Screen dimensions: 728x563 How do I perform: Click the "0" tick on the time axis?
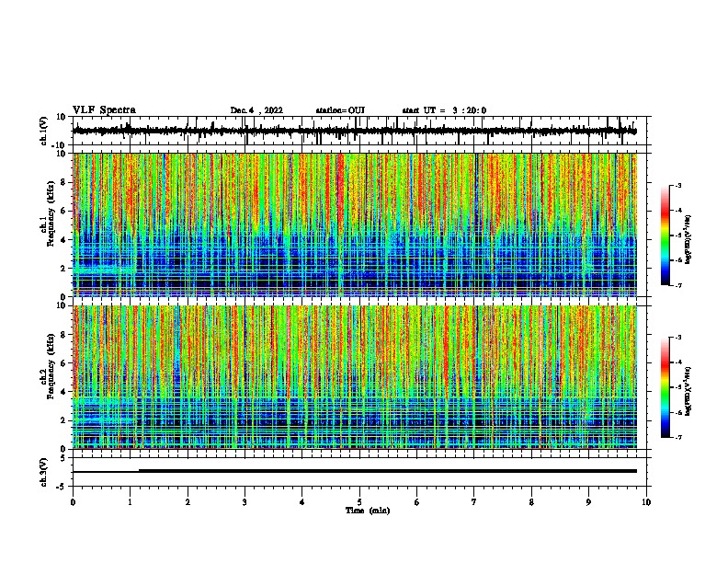(x=73, y=502)
